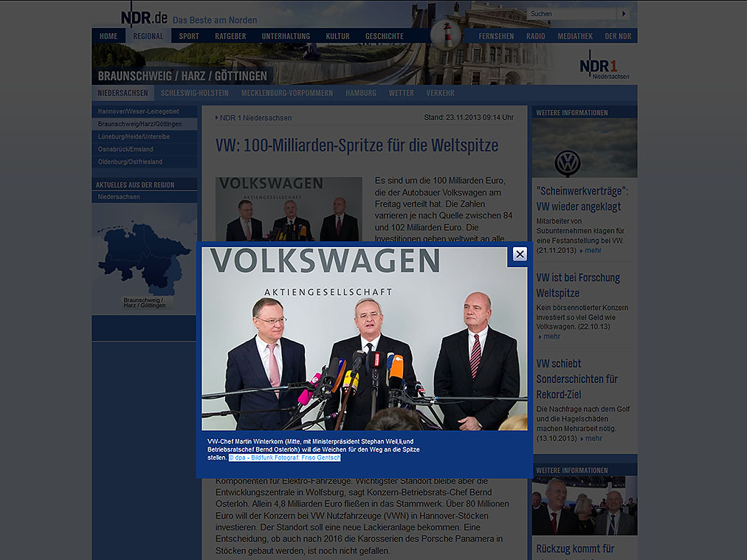Click Niedersachsen under Aktuelles aus der Region
747x560 pixels.
coord(145,197)
